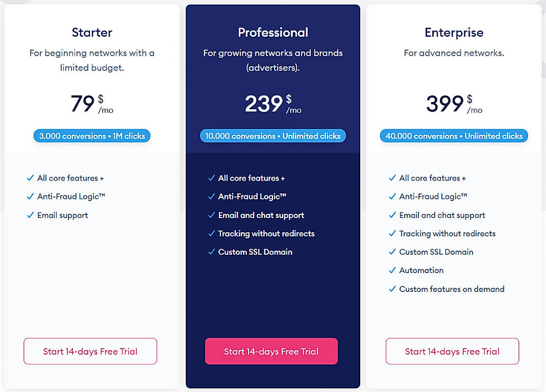Select the Enterprise plan heading

coord(454,32)
